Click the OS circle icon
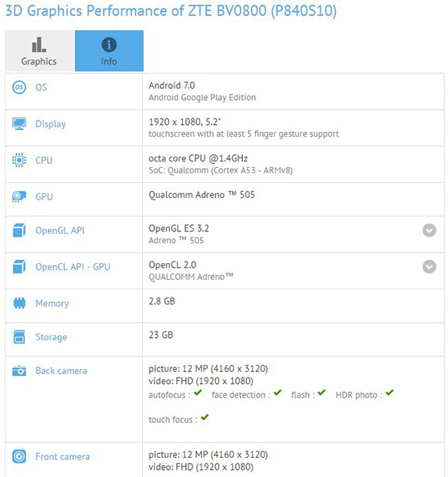448x477 pixels. [19, 87]
